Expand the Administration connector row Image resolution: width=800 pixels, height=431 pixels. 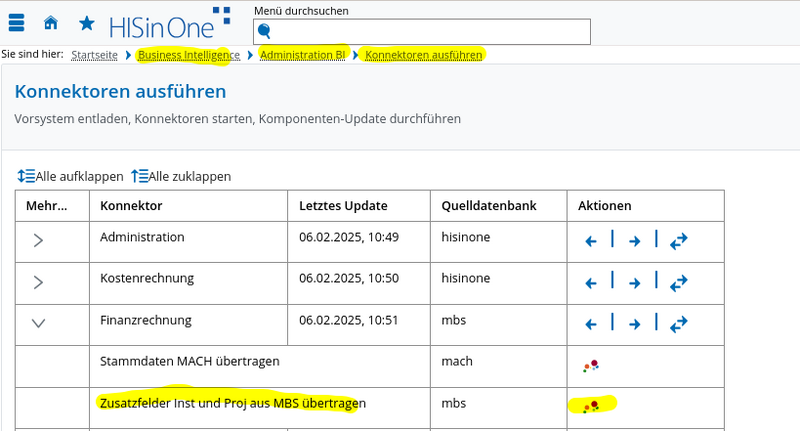(x=38, y=240)
